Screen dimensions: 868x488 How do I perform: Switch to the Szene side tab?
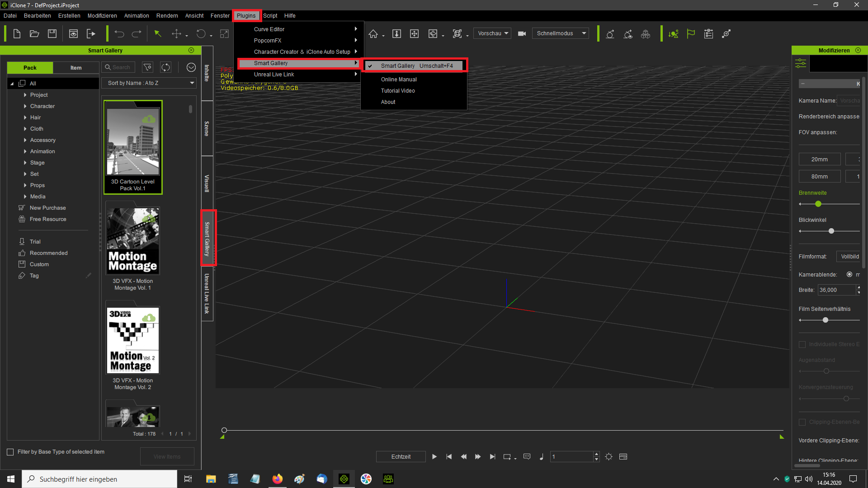pyautogui.click(x=207, y=129)
